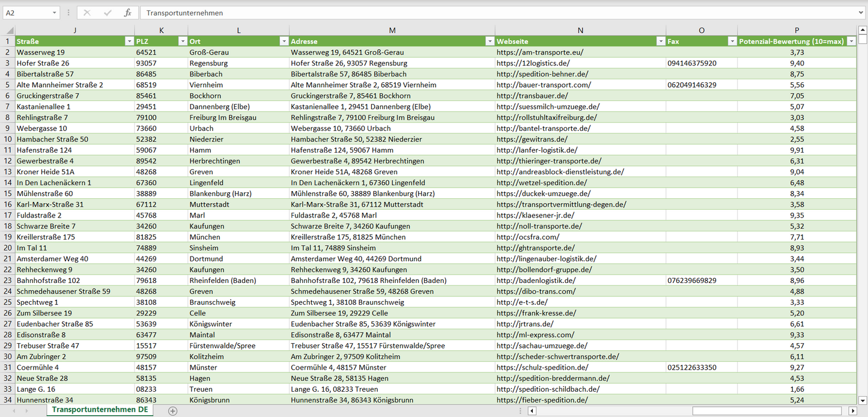Select column M header
Viewport: 868px width, 417px height.
(392, 30)
